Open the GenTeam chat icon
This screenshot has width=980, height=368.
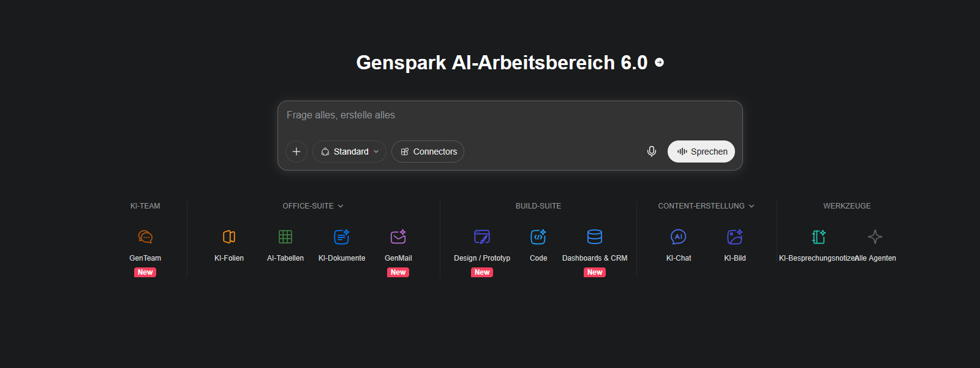pos(145,237)
